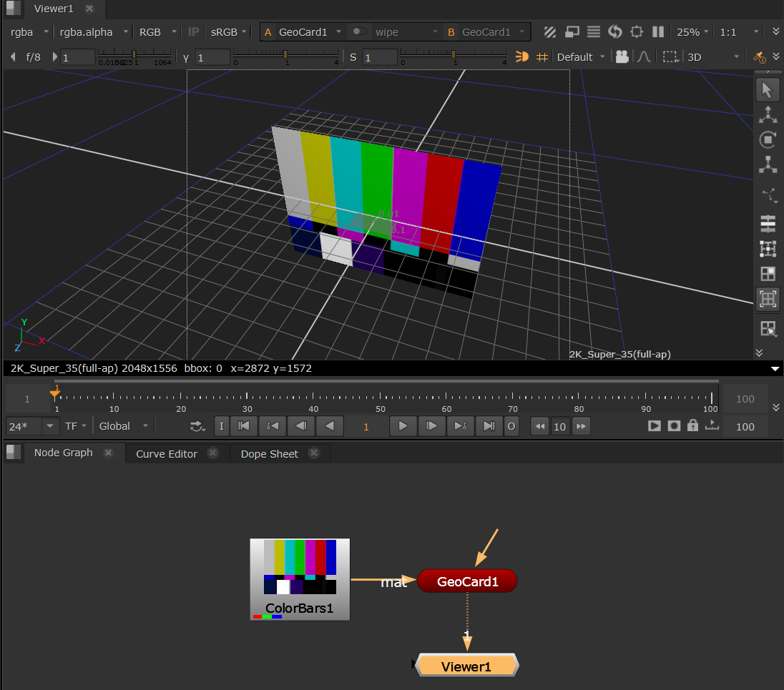Click the grid overlay hash icon
784x690 pixels.
[x=542, y=57]
